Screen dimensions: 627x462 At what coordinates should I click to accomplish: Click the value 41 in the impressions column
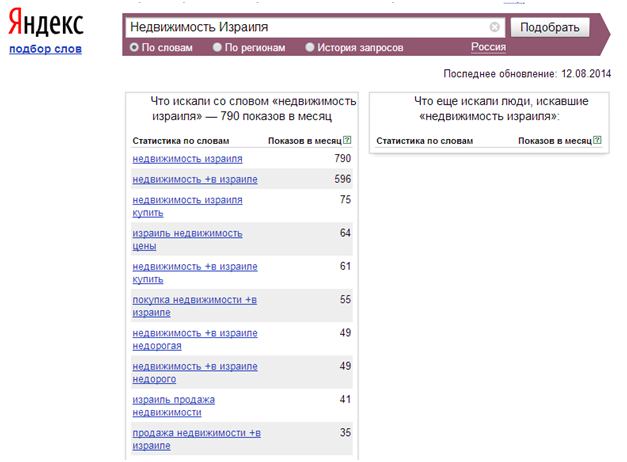(x=345, y=399)
